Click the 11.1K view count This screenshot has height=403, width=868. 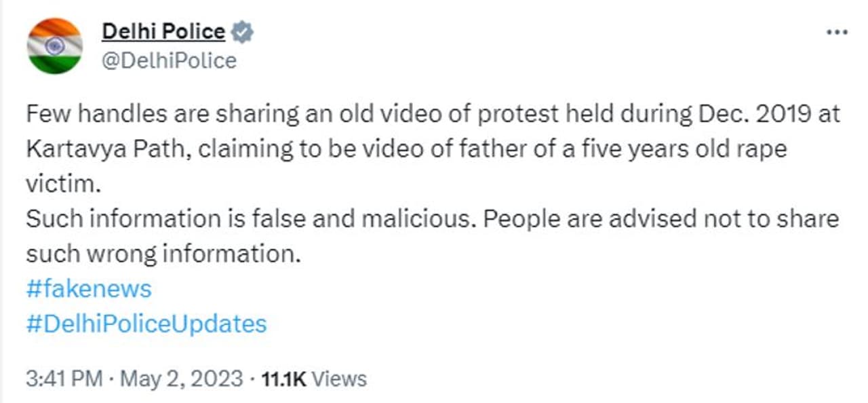(x=285, y=379)
